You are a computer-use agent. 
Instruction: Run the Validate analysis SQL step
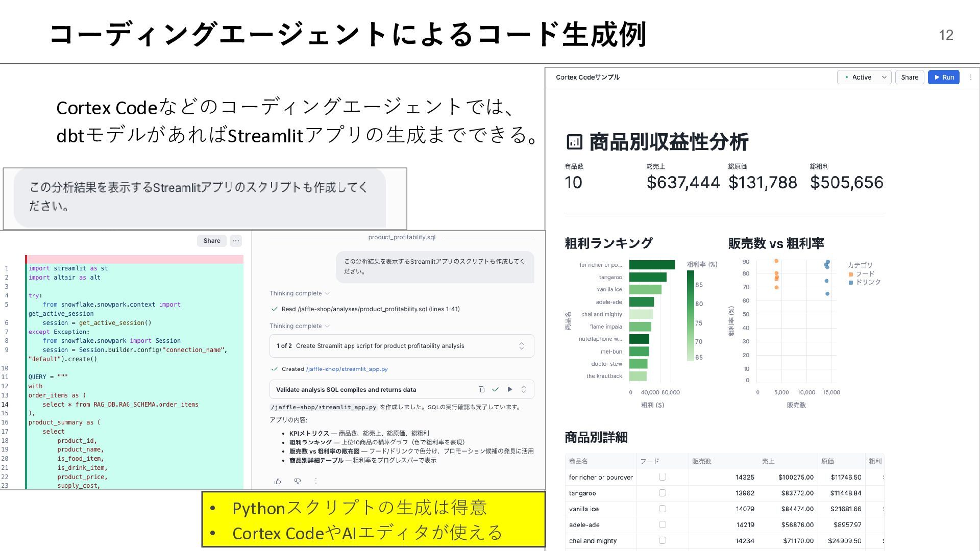click(x=509, y=389)
